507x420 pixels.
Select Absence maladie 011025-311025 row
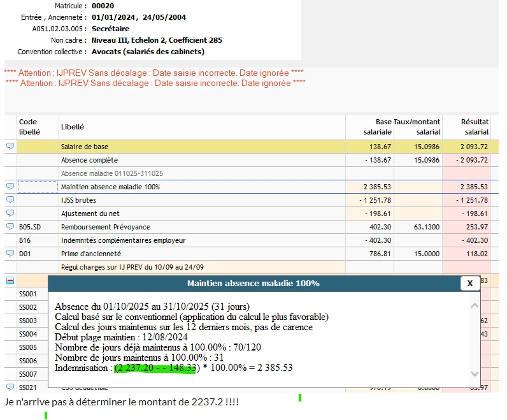coord(112,173)
